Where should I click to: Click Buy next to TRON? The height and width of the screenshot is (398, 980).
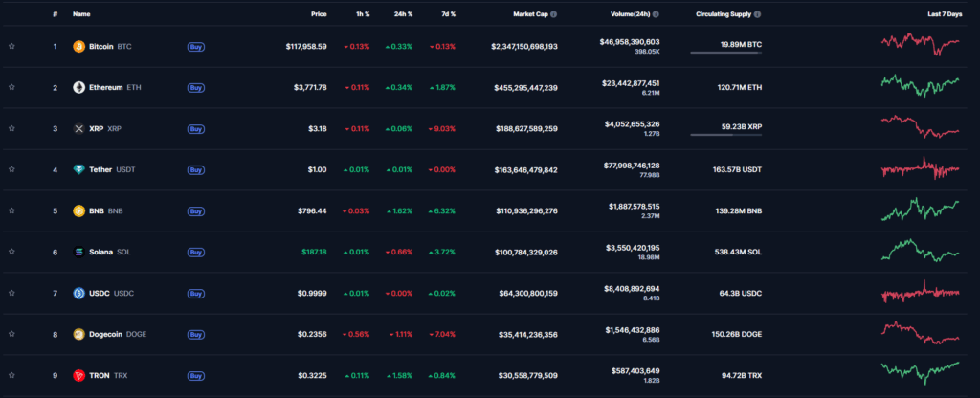click(195, 375)
